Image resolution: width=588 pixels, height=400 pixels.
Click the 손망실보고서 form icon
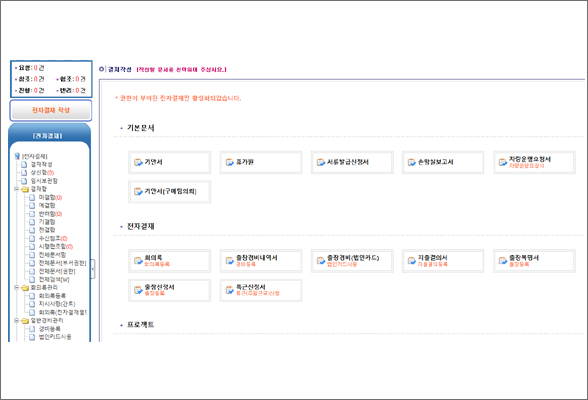pos(412,162)
